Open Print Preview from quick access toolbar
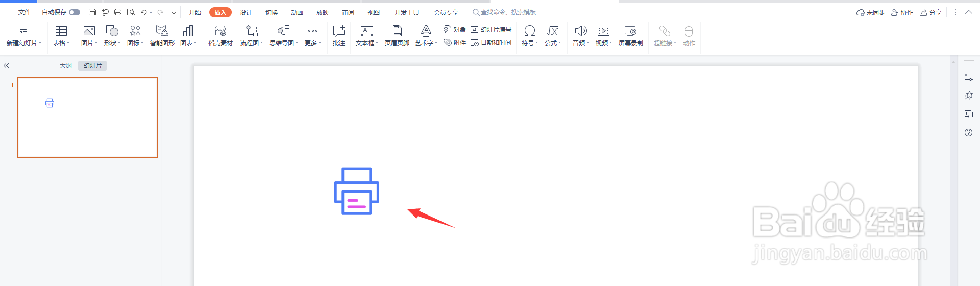The height and width of the screenshot is (286, 980). [131, 12]
